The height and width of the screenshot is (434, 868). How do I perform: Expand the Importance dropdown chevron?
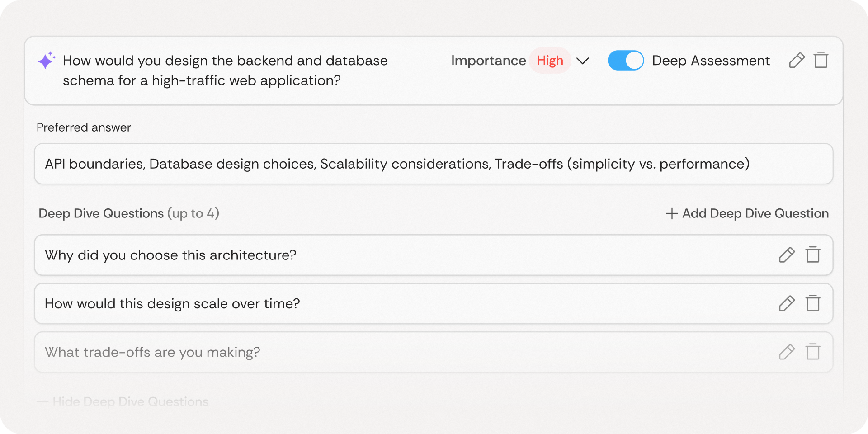[583, 61]
